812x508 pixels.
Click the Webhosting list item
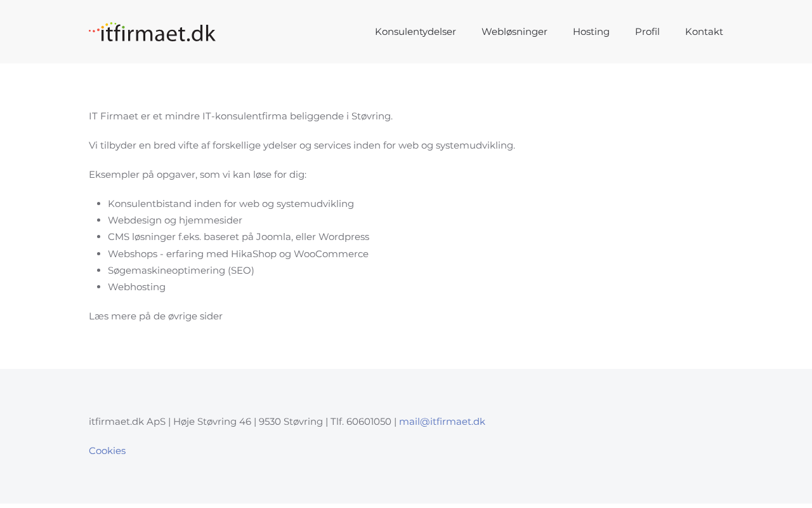[x=136, y=287]
